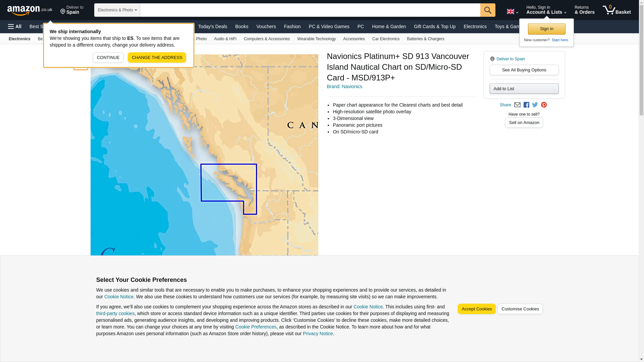
Task: Click See All Buying Options button
Action: [524, 70]
